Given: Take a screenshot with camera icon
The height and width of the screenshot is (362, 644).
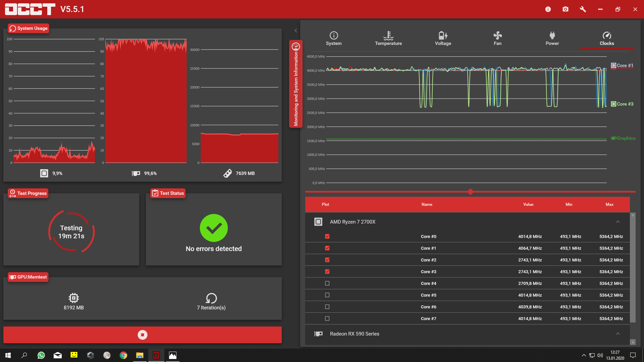Looking at the screenshot, I should click(566, 9).
